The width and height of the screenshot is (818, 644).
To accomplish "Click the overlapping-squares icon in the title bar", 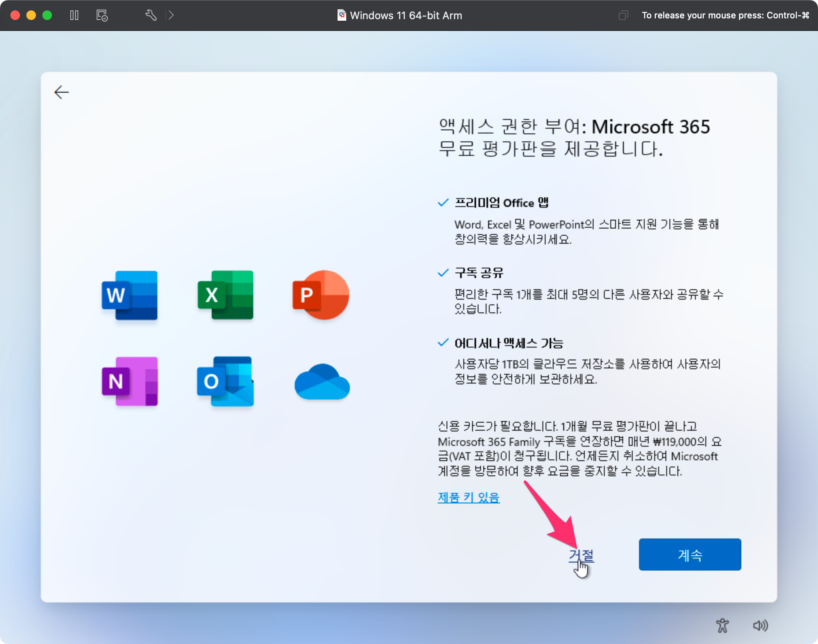I will (x=623, y=15).
